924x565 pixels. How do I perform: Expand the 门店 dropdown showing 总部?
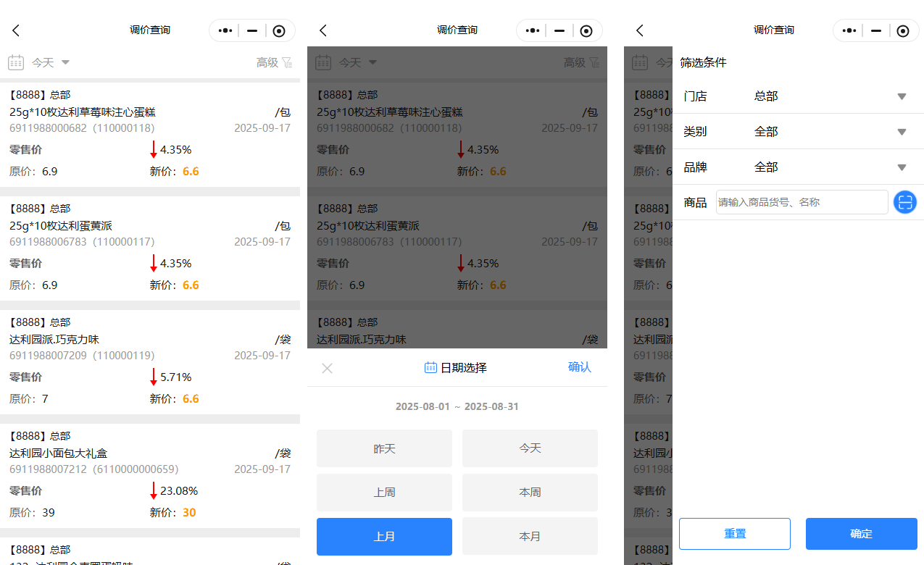[x=902, y=96]
